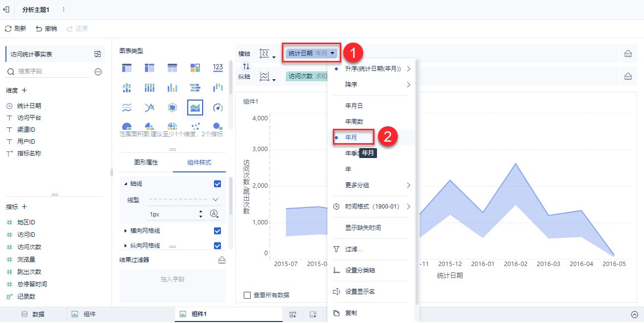644x323 pixels.
Task: Choose the detail table chart type icon
Action: [x=172, y=67]
